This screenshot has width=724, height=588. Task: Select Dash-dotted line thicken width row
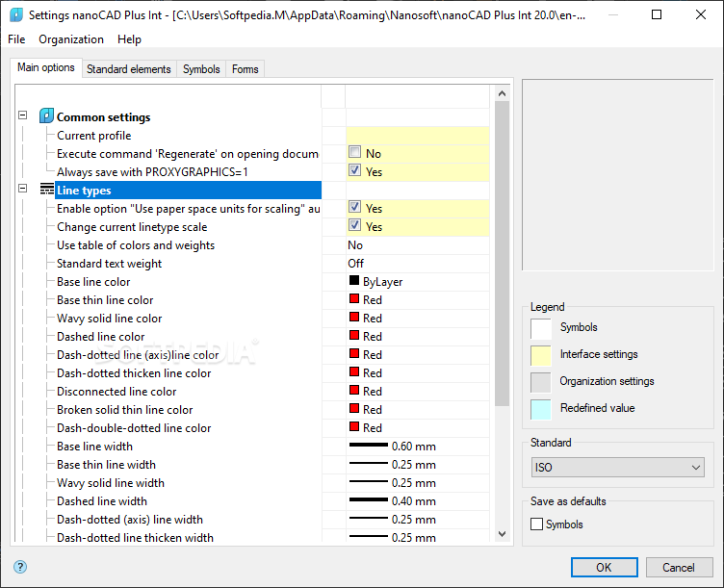135,538
